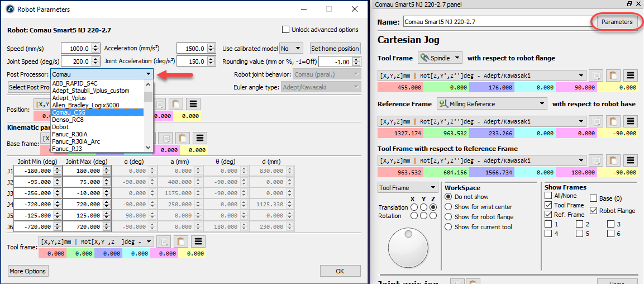Open format dropdown for Tool Frame with respect to Reference

[x=482, y=160]
